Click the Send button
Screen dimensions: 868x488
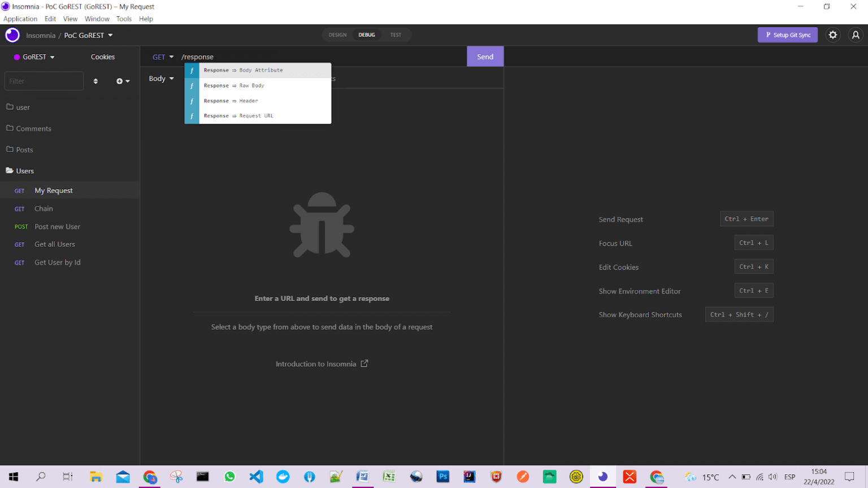pyautogui.click(x=485, y=56)
